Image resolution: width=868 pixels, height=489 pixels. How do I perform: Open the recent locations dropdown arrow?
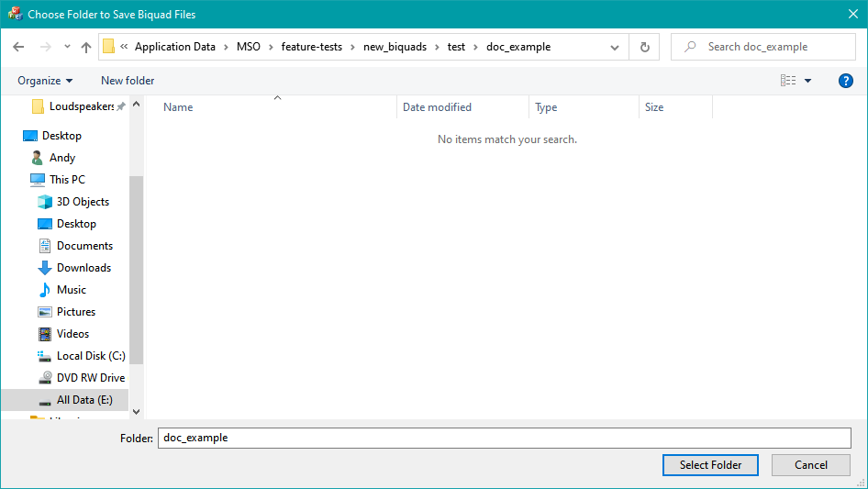(x=67, y=47)
